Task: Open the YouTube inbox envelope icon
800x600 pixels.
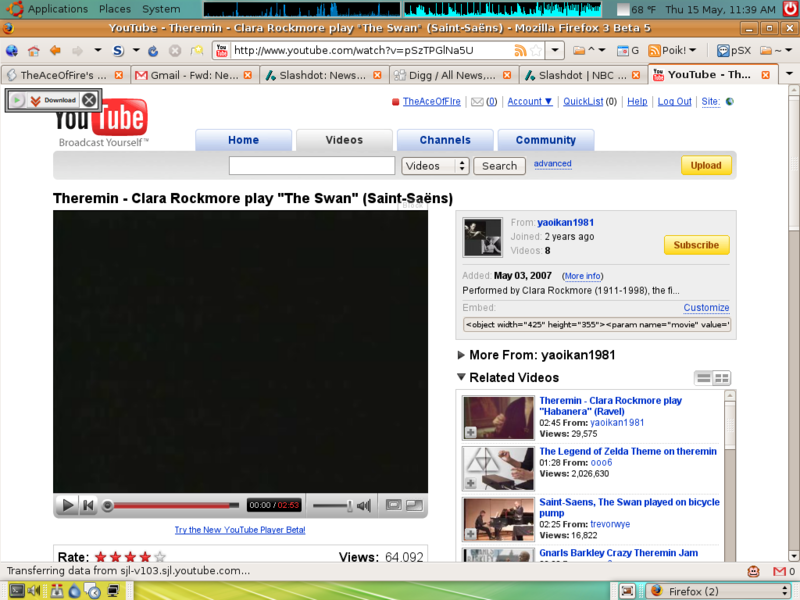Action: pos(477,102)
